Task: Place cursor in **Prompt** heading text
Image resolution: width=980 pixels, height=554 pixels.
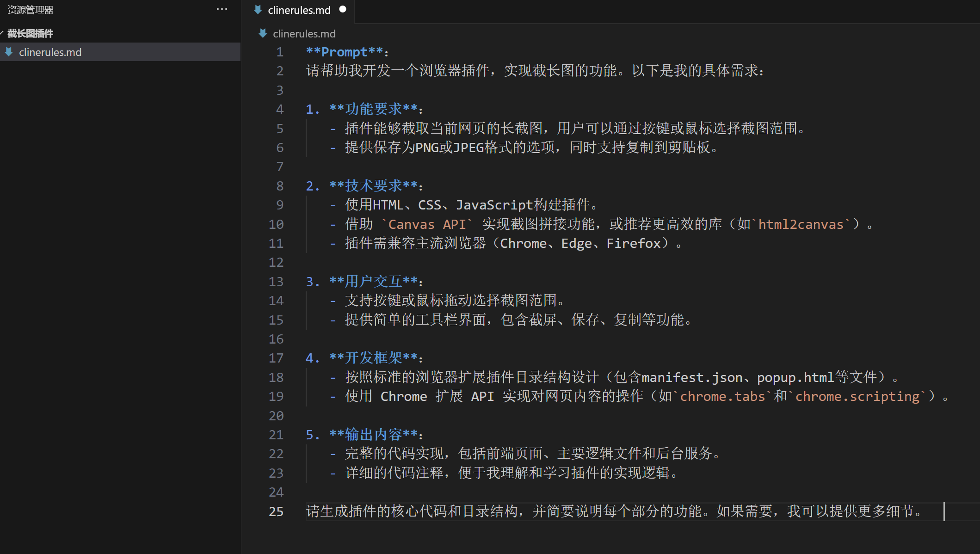Action: coord(344,52)
